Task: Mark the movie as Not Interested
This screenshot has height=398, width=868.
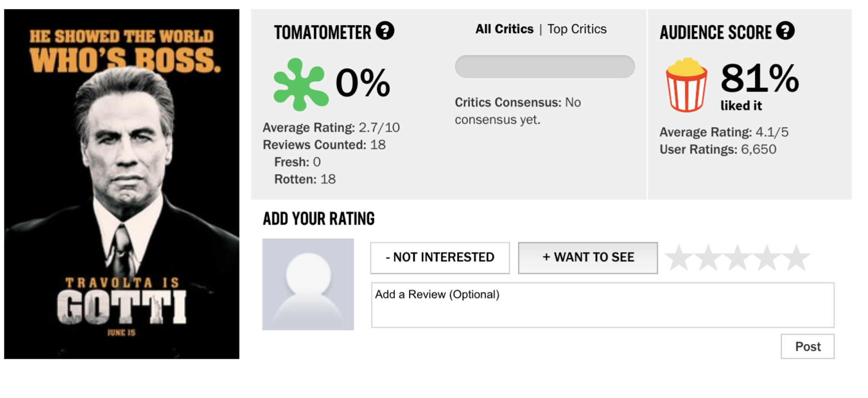Action: (x=440, y=258)
